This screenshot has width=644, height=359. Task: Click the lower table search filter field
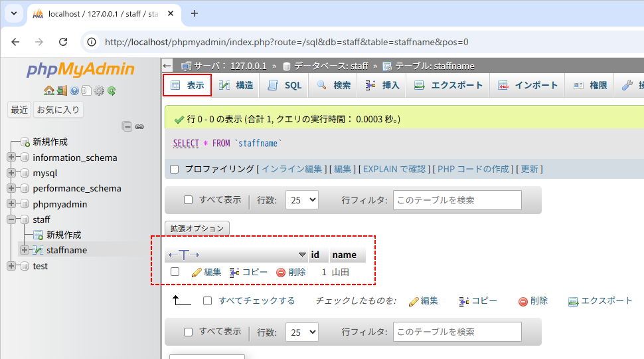coord(457,332)
